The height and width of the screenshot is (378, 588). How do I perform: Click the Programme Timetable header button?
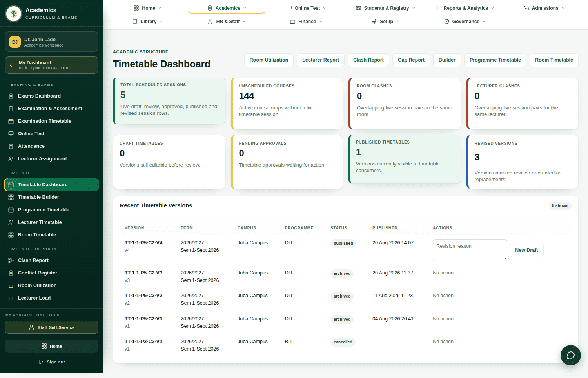(x=495, y=60)
